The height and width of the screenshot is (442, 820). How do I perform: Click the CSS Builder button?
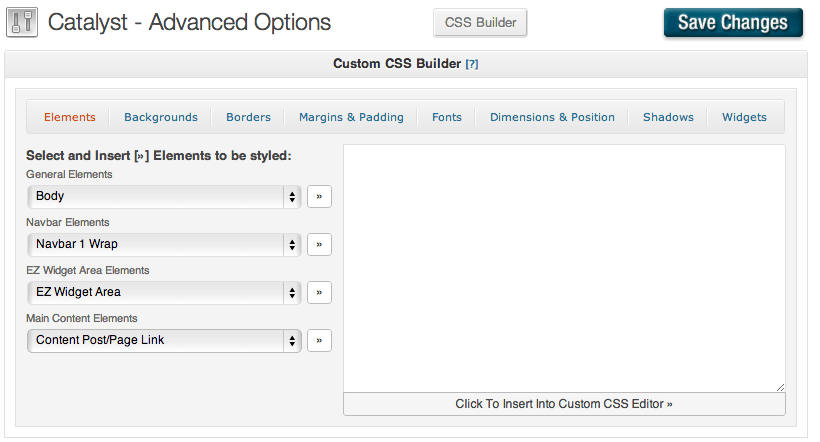[x=480, y=23]
